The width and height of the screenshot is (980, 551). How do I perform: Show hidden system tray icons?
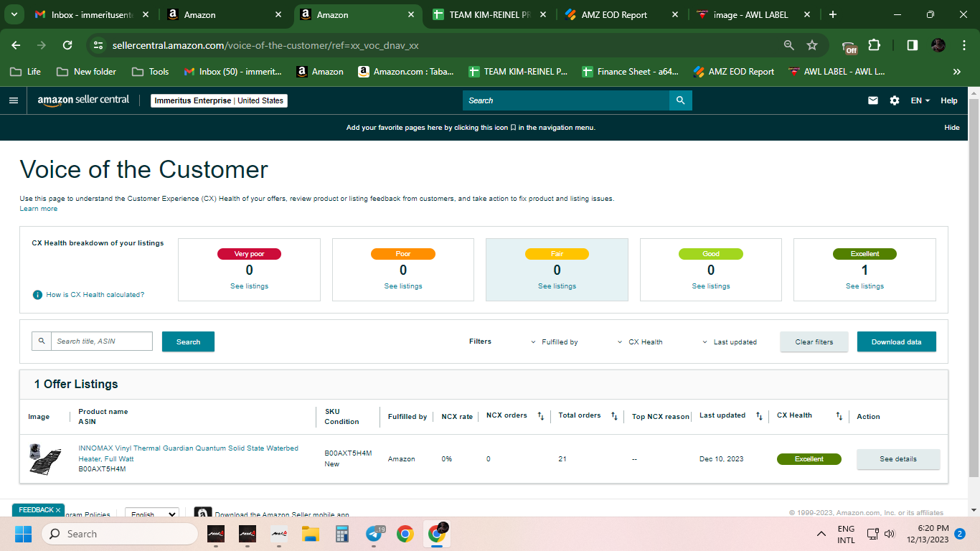click(x=821, y=534)
